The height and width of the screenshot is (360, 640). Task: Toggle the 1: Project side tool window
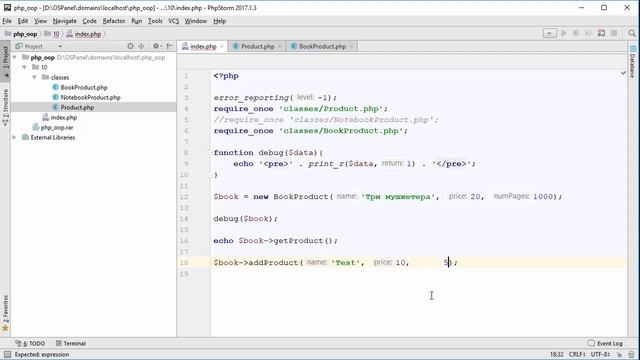click(x=5, y=60)
